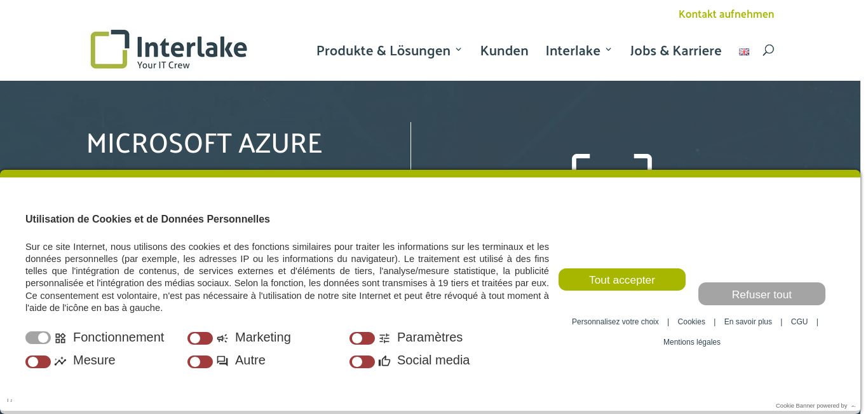Image resolution: width=868 pixels, height=414 pixels.
Task: Click the Refuser tout button
Action: tap(762, 294)
